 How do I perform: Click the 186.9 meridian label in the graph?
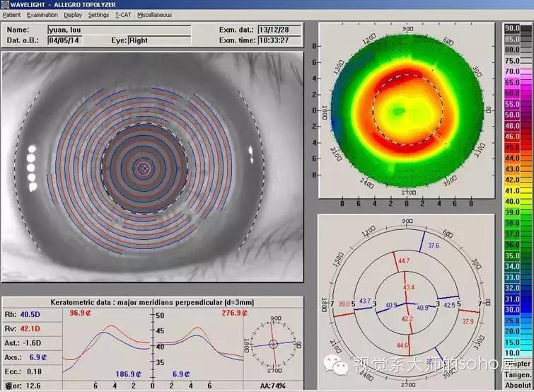[x=129, y=374]
